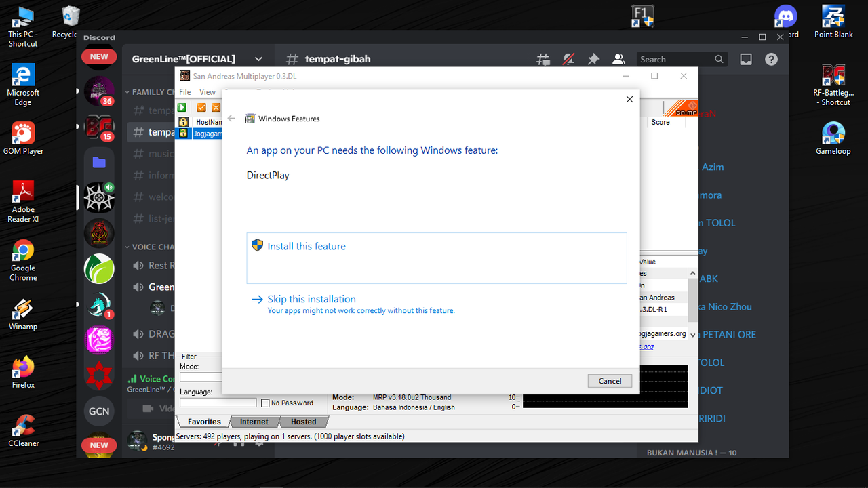Open the File menu in SA-MP
The image size is (868, 488).
point(184,92)
